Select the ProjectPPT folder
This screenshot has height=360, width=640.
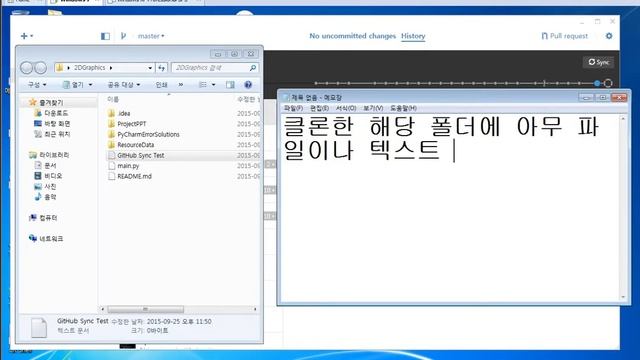pos(127,124)
